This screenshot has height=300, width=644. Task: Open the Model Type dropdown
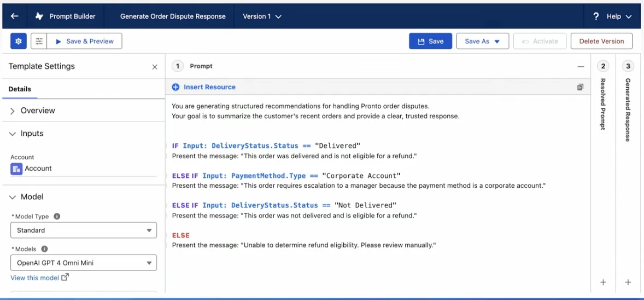pos(84,230)
